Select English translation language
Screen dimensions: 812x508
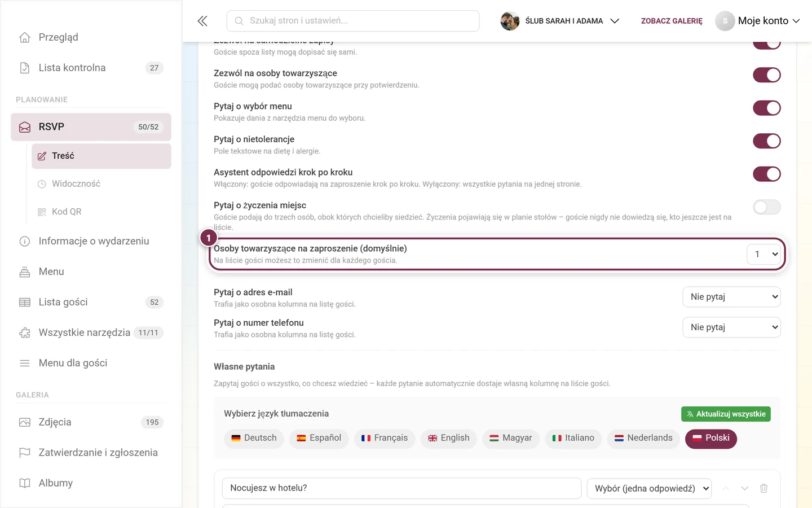click(449, 438)
